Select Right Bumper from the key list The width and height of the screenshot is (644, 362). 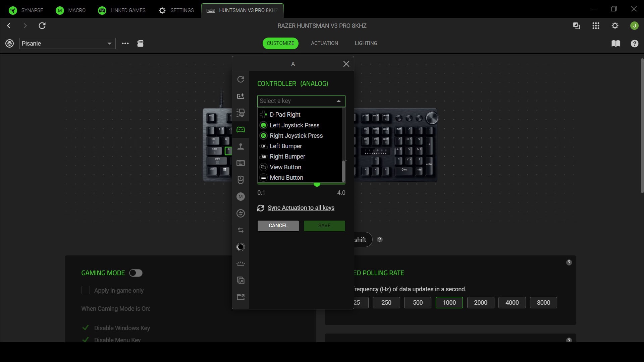point(287,157)
